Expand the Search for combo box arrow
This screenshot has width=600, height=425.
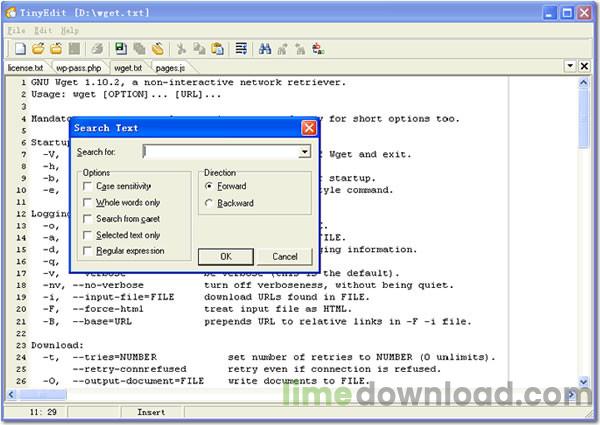pyautogui.click(x=304, y=151)
